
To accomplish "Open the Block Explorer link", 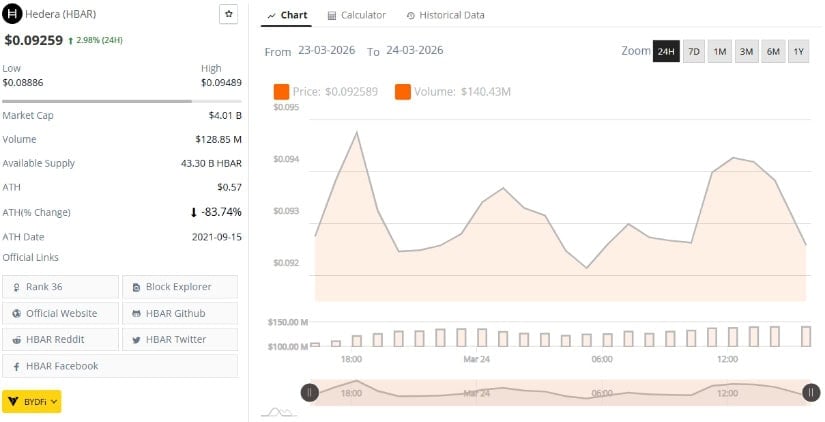I will 180,287.
